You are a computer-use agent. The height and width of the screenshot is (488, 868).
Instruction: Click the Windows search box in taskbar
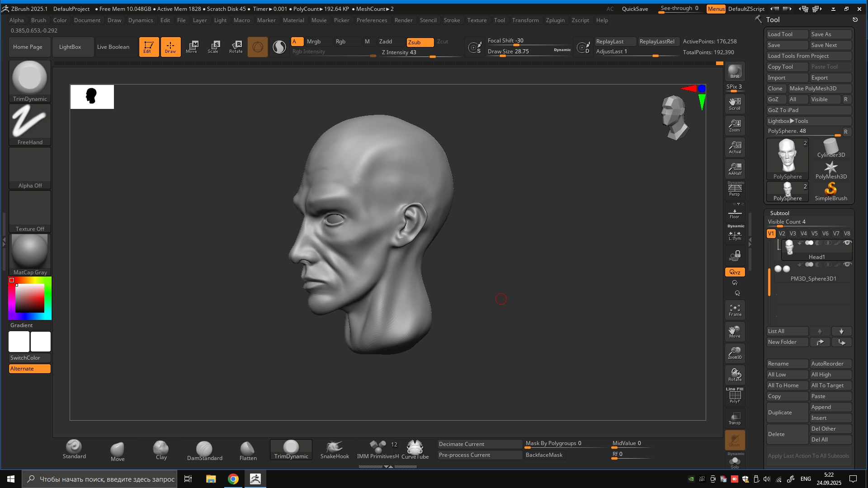click(99, 479)
